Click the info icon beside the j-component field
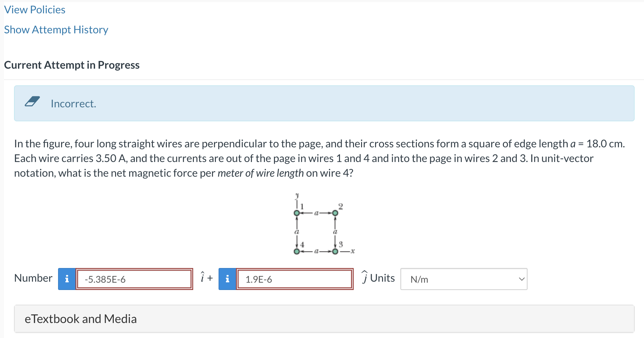Image resolution: width=644 pixels, height=338 pixels. click(227, 279)
